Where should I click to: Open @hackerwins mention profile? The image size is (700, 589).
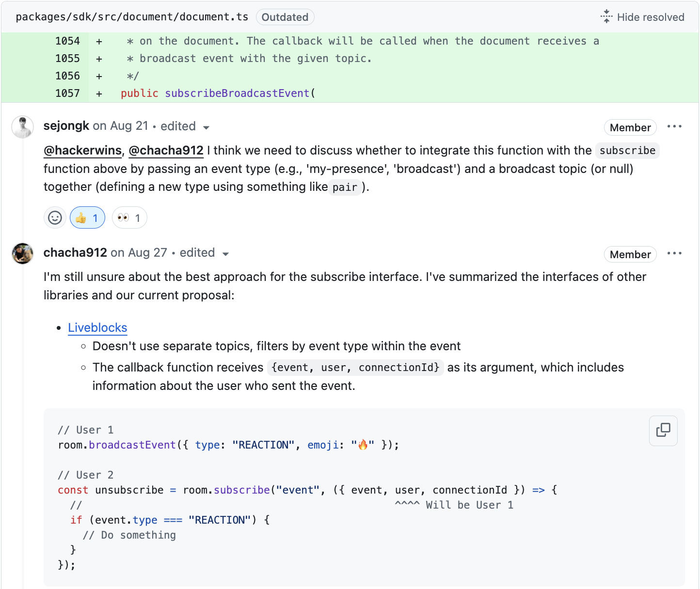click(x=82, y=151)
